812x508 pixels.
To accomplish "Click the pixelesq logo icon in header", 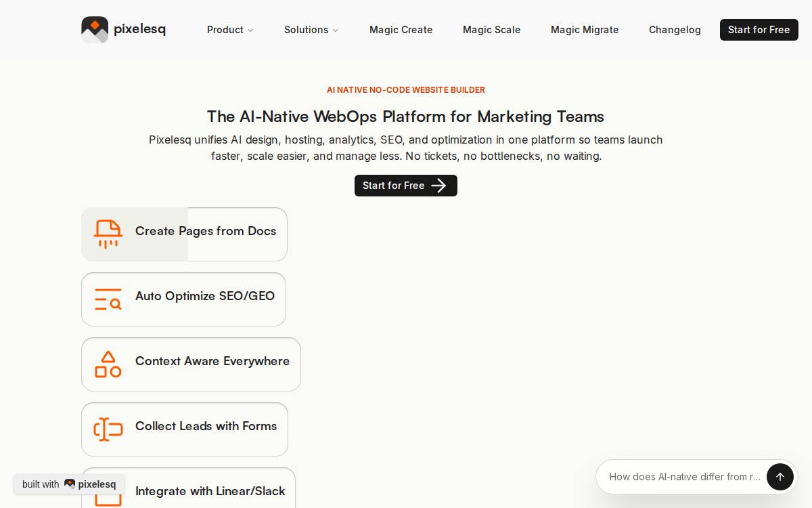I will click(95, 30).
